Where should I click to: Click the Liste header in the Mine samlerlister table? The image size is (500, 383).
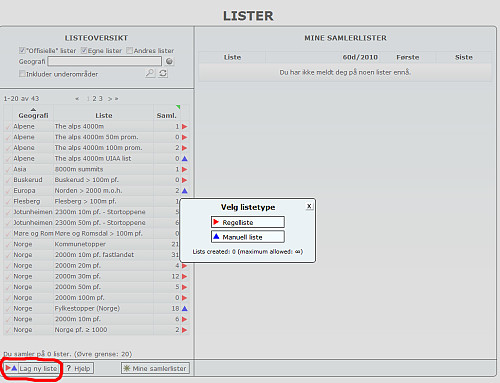coord(232,57)
